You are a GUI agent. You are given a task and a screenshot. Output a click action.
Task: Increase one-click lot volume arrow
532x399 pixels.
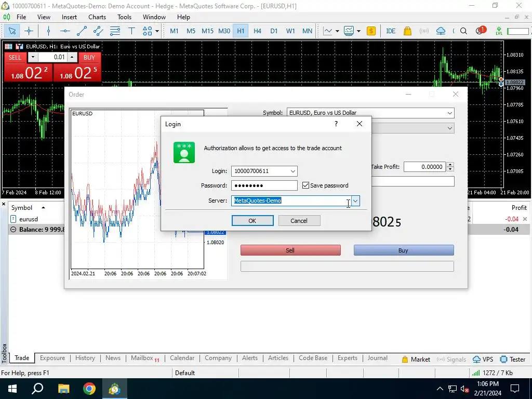tap(72, 57)
